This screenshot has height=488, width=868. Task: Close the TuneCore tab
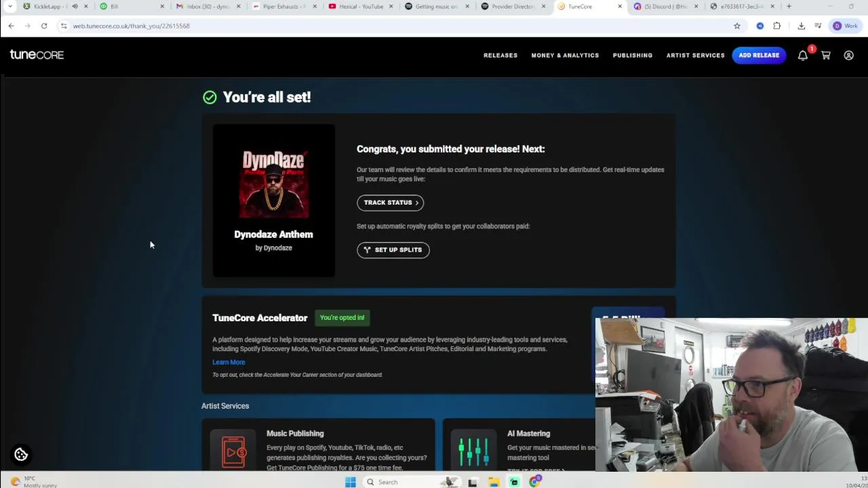coord(620,6)
